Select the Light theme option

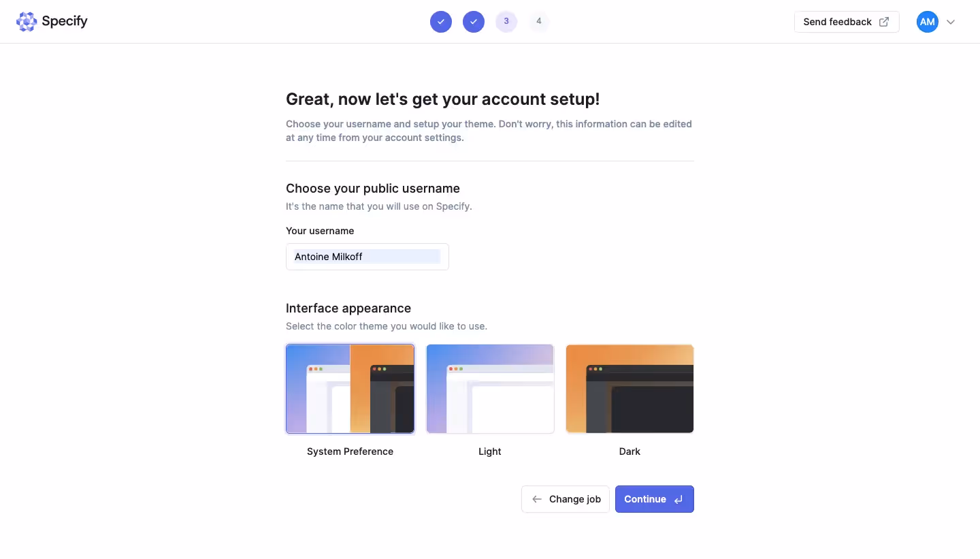490,389
